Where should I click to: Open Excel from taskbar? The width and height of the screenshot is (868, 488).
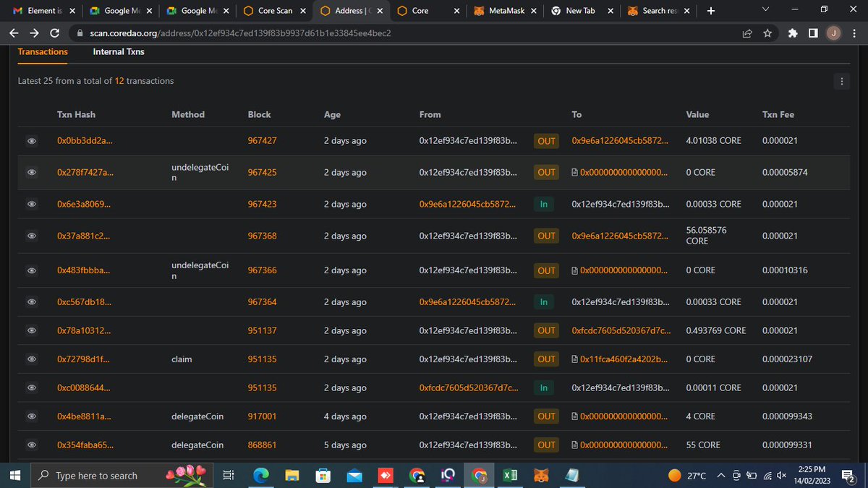pos(511,476)
